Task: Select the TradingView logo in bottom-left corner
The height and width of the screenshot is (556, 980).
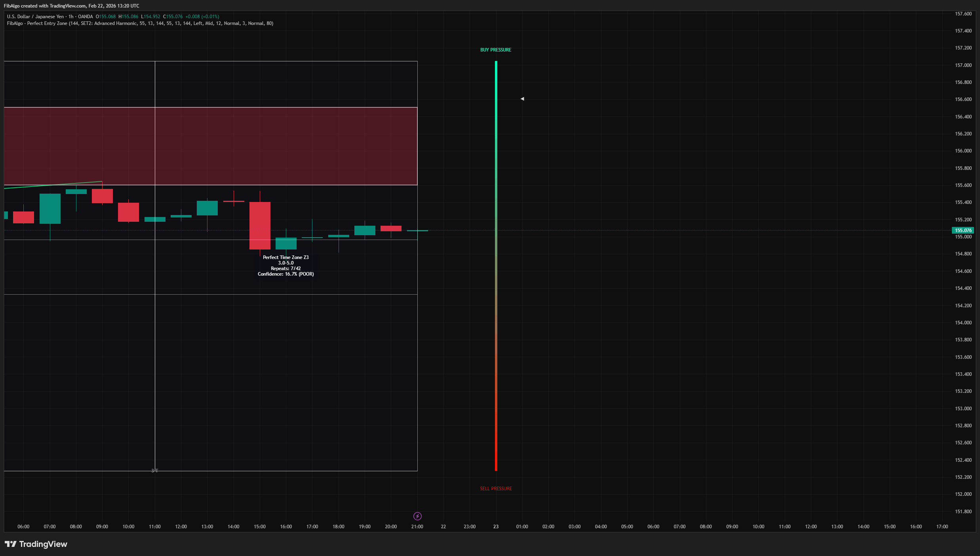Action: pos(36,544)
